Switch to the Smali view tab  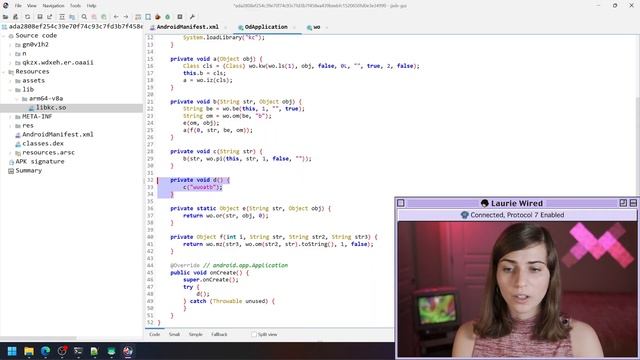[x=174, y=334]
